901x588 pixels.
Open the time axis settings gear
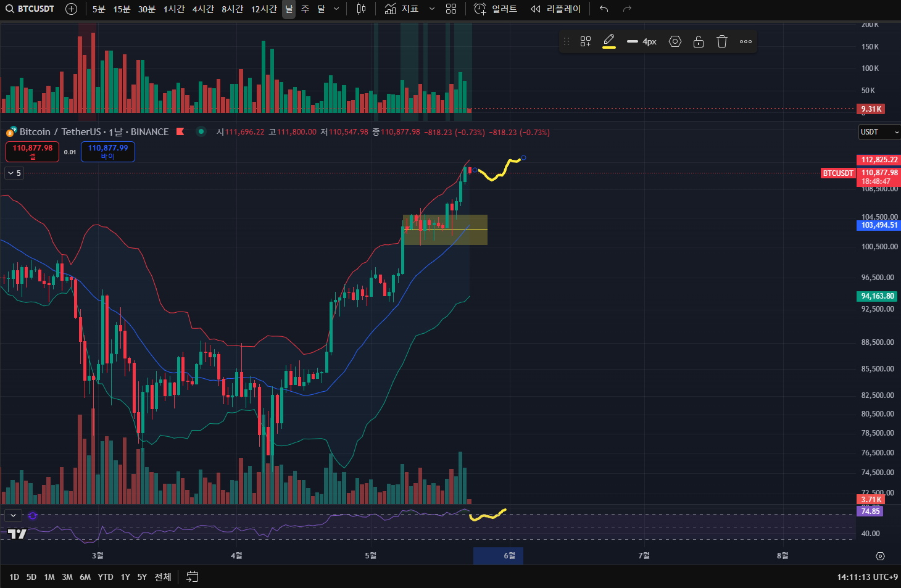[881, 556]
